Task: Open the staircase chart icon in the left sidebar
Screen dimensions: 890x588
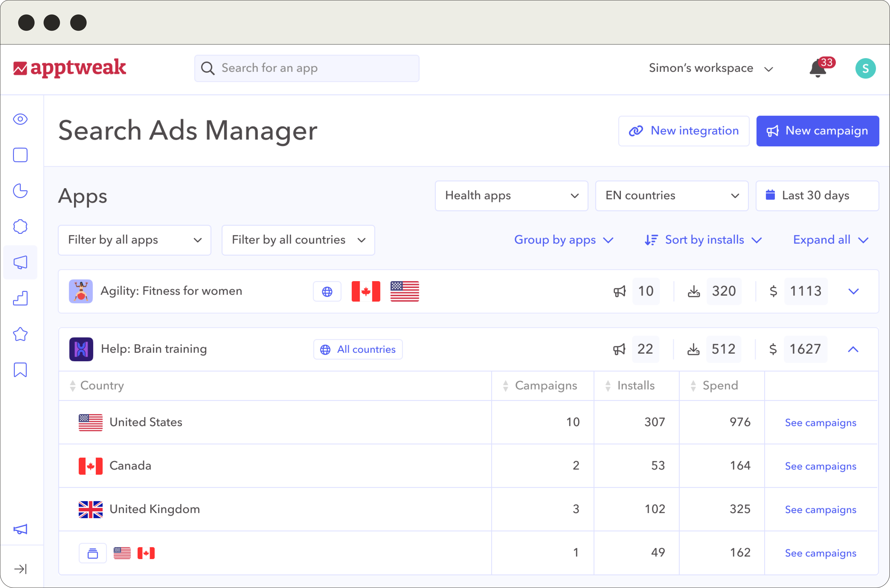Action: click(20, 298)
